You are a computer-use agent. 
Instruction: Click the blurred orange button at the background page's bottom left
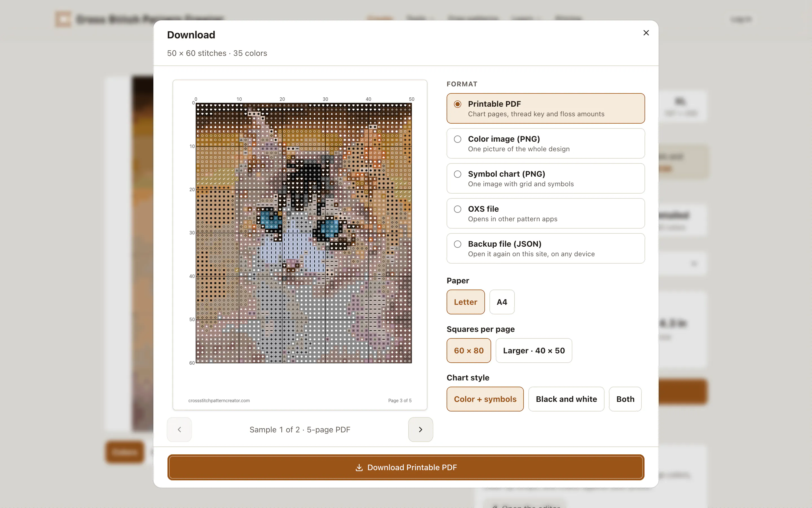click(125, 452)
